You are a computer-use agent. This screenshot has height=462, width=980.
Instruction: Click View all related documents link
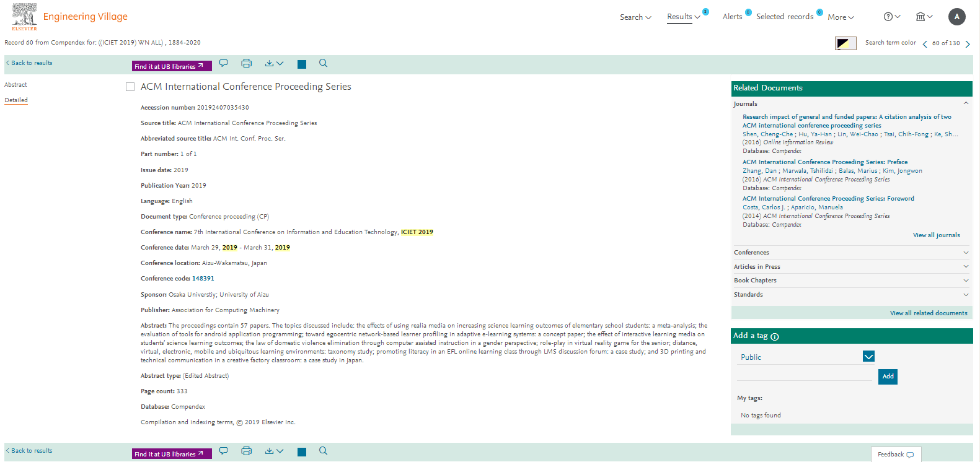click(929, 313)
